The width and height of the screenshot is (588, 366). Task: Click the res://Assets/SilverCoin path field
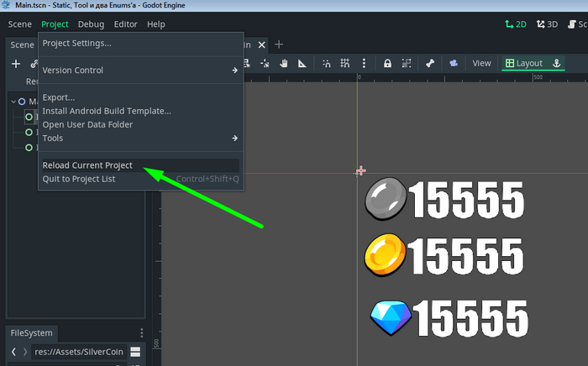pos(79,352)
